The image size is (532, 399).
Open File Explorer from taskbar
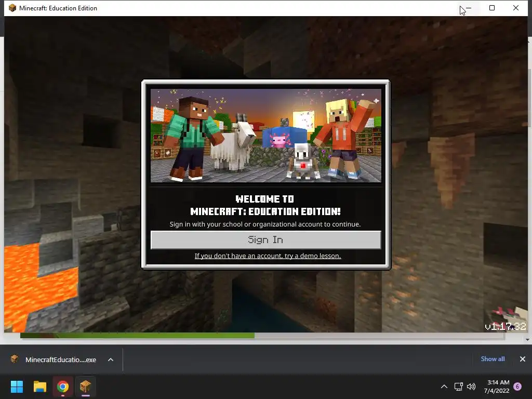(x=39, y=387)
